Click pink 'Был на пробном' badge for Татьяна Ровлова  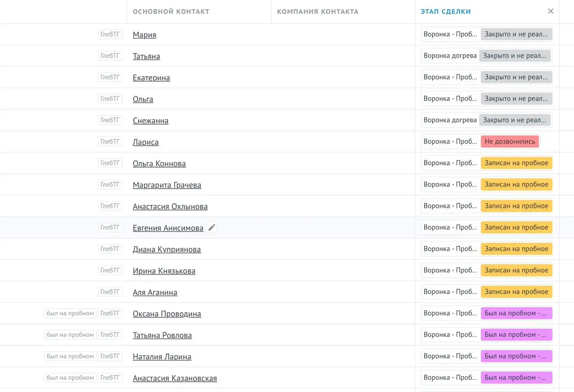point(516,335)
